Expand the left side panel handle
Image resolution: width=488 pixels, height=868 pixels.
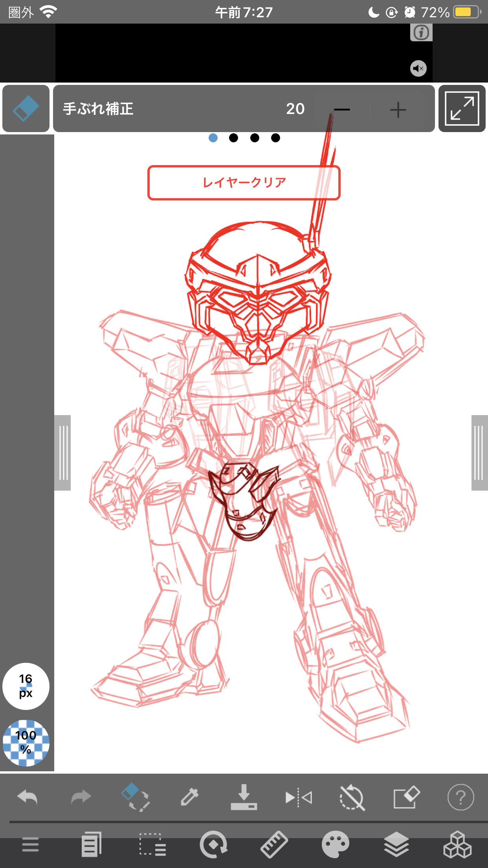pyautogui.click(x=63, y=452)
